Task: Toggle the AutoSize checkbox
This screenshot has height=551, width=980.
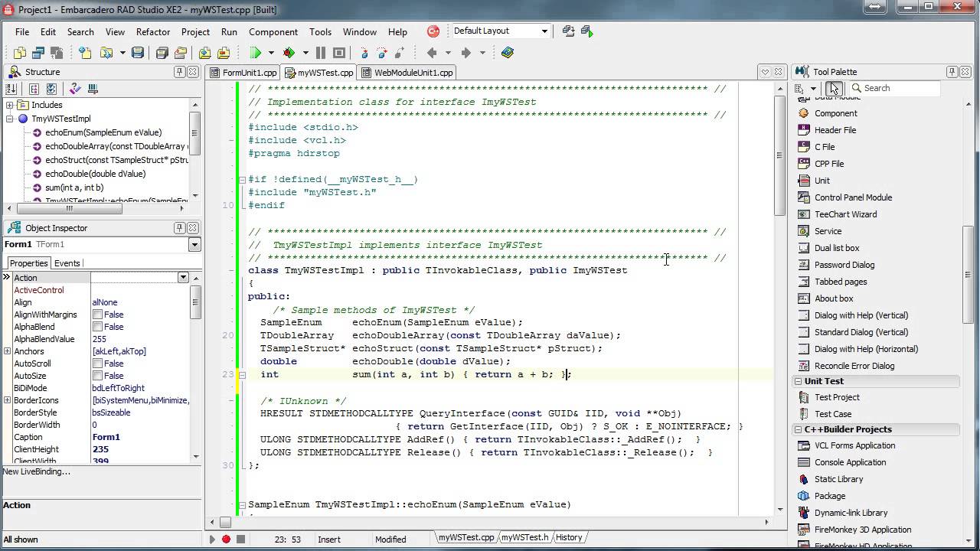Action: point(97,376)
